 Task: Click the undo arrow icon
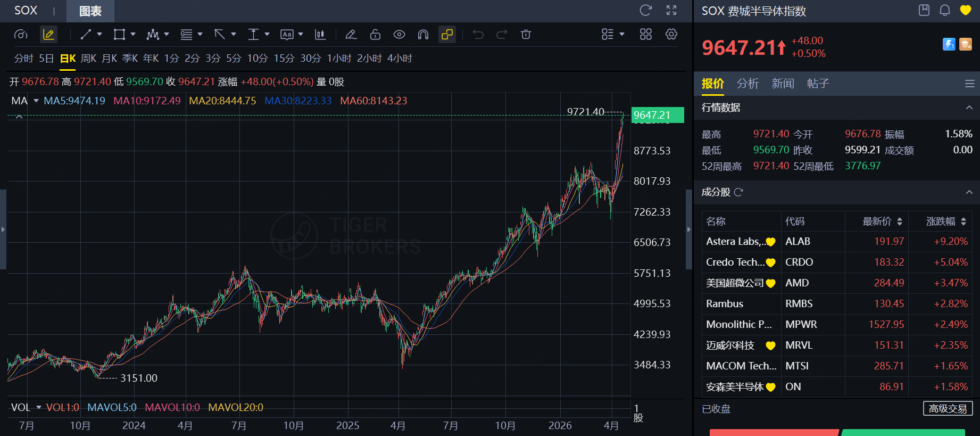[478, 35]
